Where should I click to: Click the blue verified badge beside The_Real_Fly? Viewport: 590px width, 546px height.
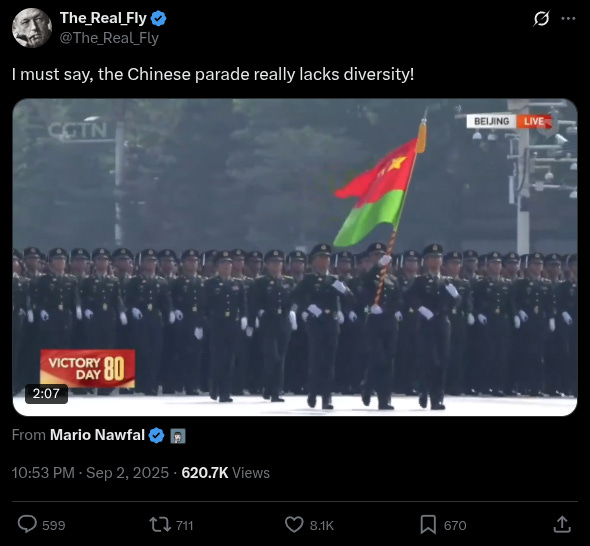pos(158,18)
